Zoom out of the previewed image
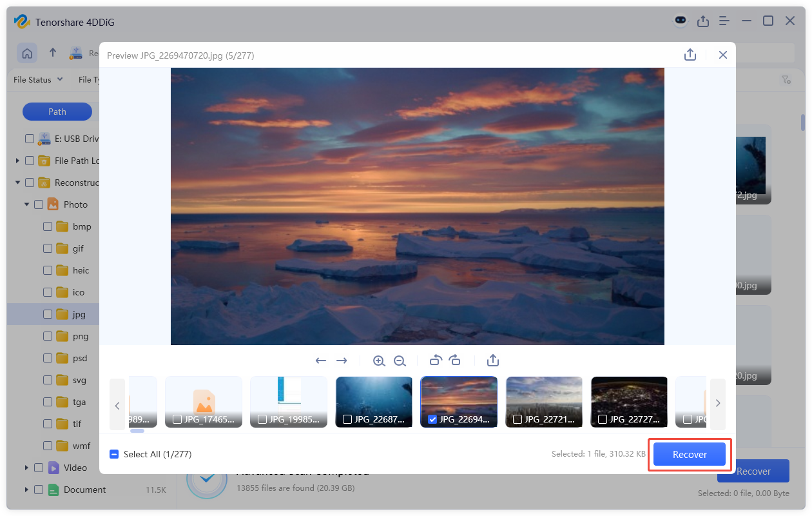 click(x=400, y=361)
